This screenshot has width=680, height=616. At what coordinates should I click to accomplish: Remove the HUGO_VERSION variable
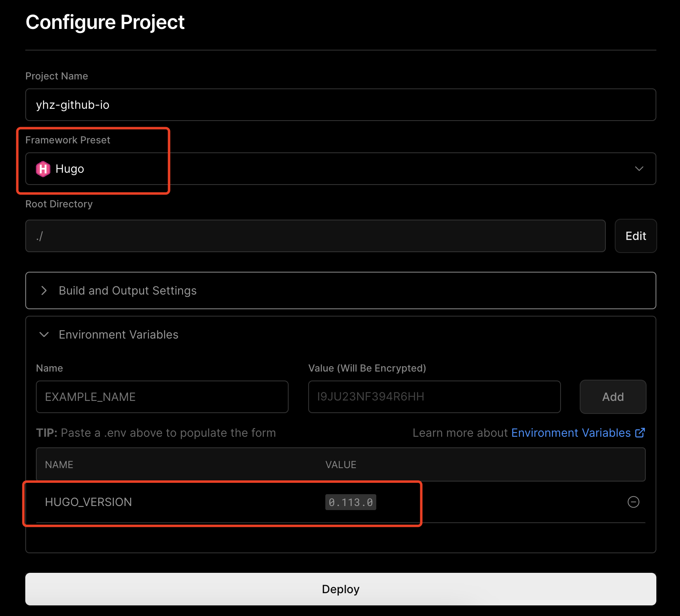point(633,502)
